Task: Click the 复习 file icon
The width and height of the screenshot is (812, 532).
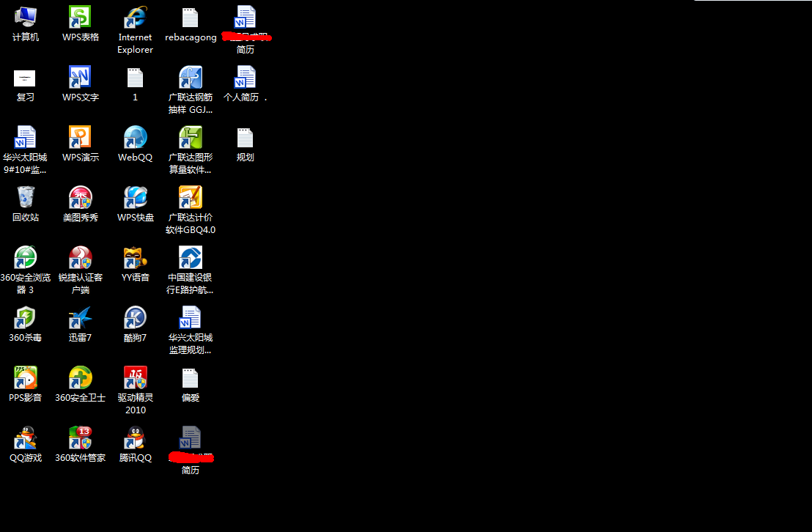Action: (x=25, y=78)
